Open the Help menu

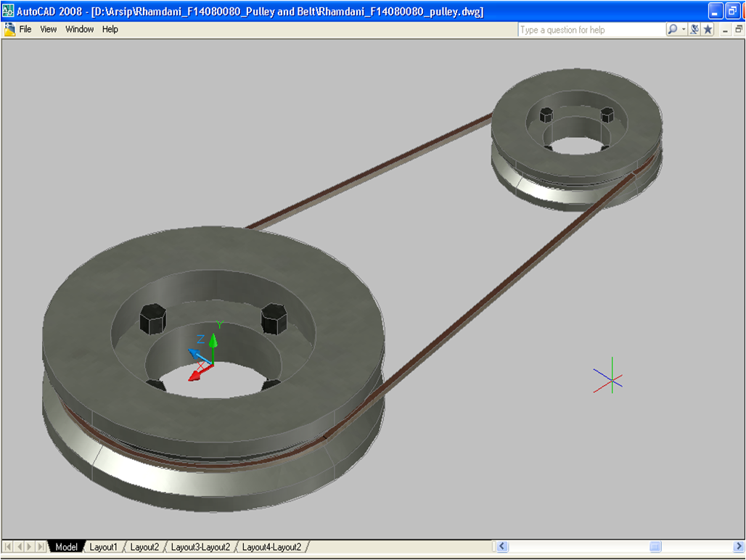coord(110,30)
